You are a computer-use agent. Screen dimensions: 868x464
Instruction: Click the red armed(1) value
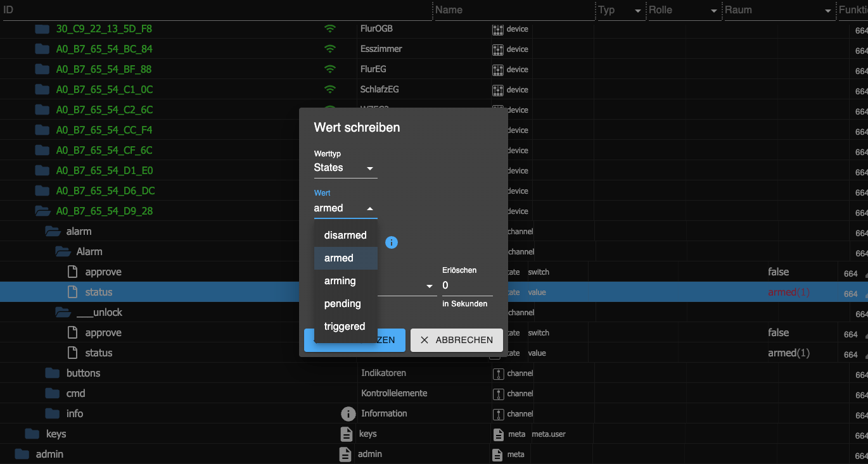click(789, 292)
